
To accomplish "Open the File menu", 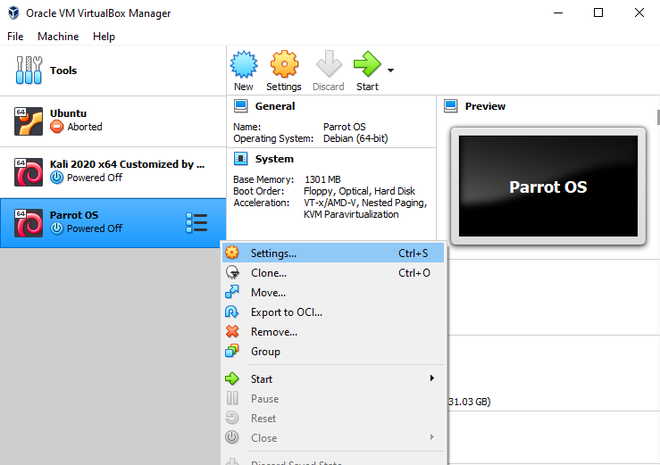I will click(15, 37).
